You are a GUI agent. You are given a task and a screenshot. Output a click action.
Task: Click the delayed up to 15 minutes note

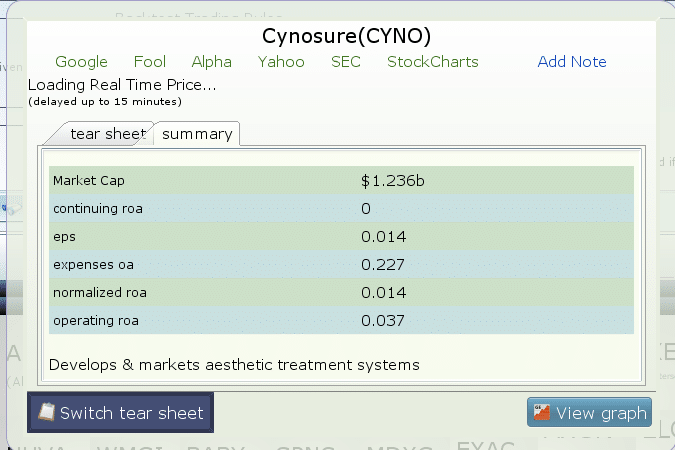105,102
